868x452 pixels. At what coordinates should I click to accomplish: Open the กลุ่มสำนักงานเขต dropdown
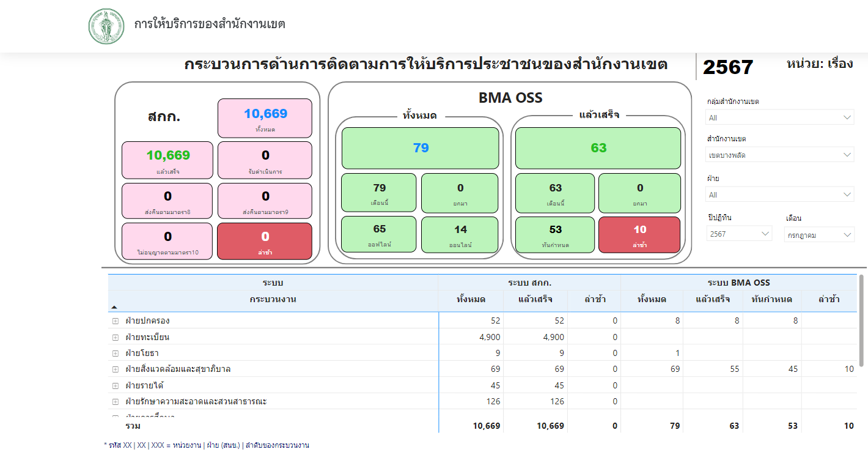click(x=779, y=117)
